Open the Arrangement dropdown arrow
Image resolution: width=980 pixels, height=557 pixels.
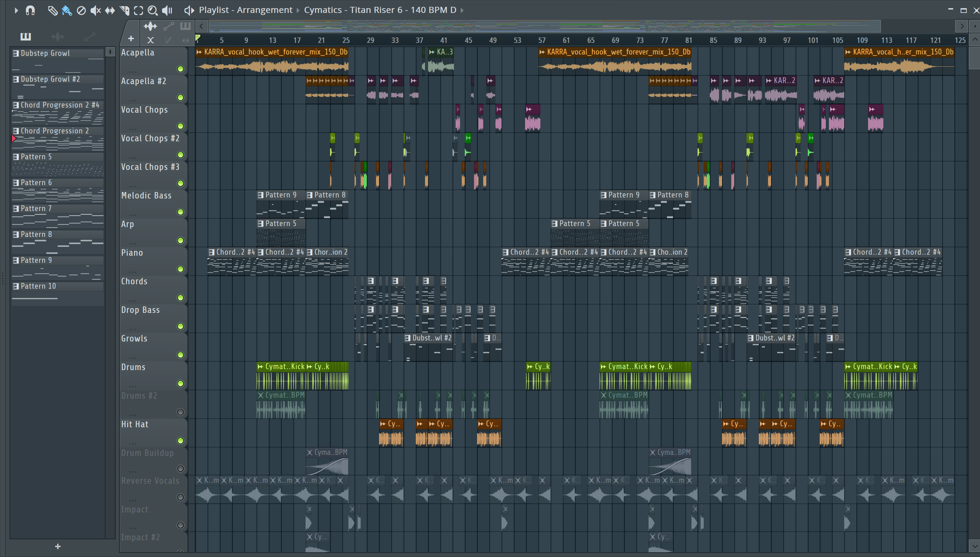point(298,10)
